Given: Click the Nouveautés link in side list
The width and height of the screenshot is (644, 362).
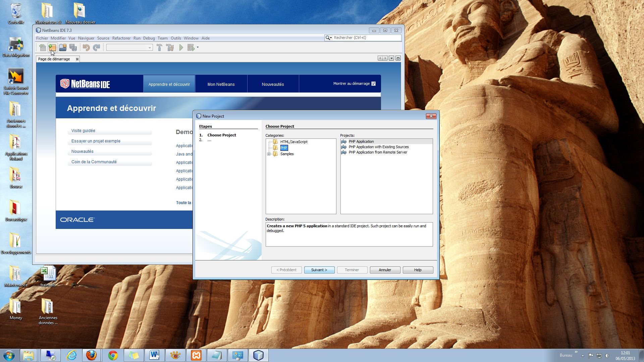Looking at the screenshot, I should [83, 152].
